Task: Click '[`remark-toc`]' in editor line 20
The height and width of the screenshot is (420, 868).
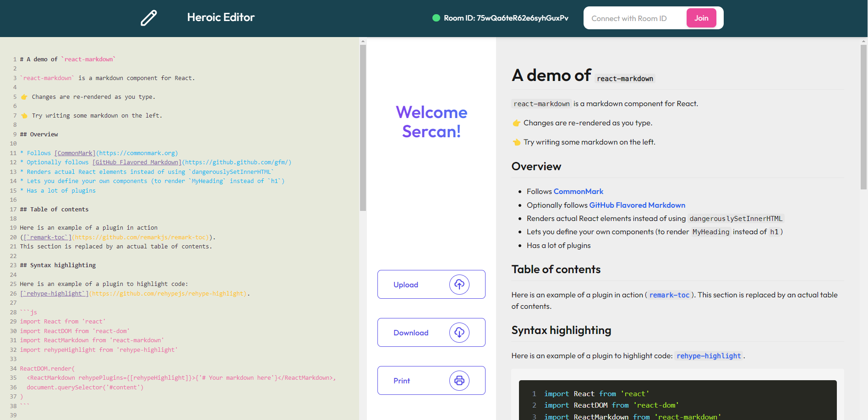Action: [x=48, y=237]
